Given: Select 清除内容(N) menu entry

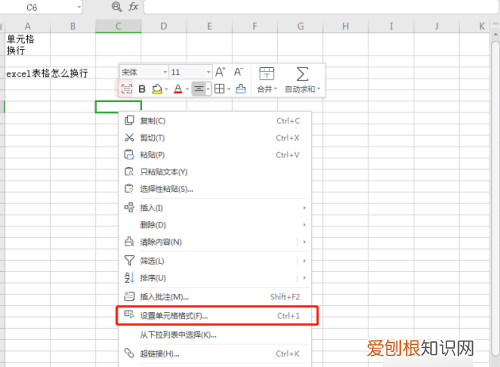Looking at the screenshot, I should point(208,242).
